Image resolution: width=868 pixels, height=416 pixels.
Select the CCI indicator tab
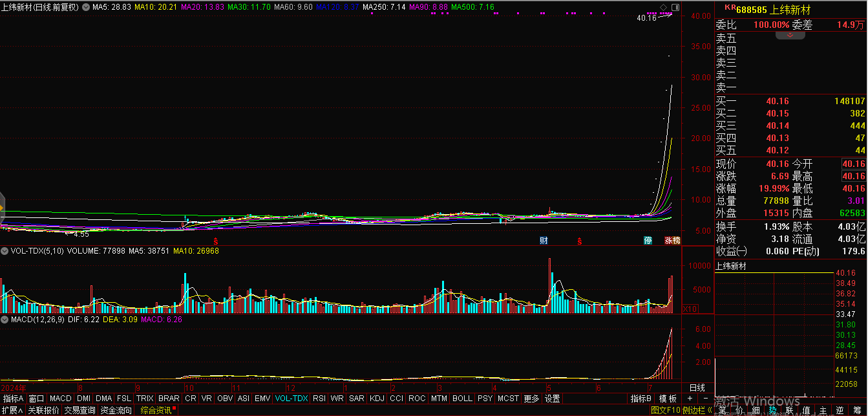[396, 399]
